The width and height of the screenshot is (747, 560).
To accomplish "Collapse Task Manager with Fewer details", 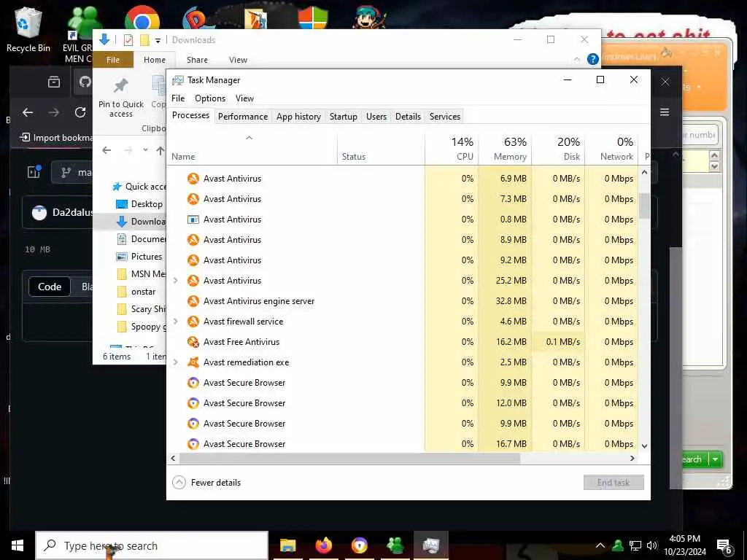I will (206, 483).
